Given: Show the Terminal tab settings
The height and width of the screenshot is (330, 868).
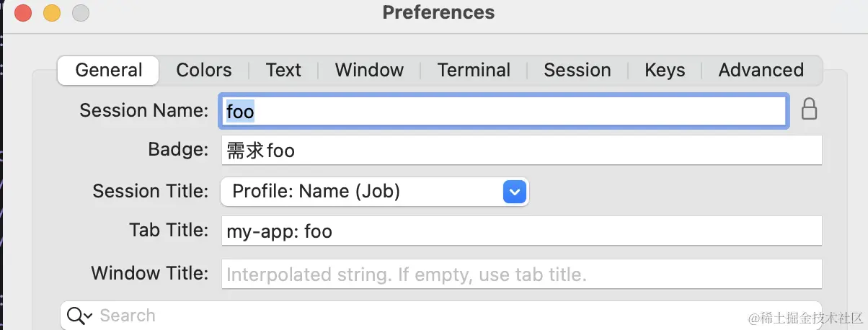Looking at the screenshot, I should (x=474, y=70).
